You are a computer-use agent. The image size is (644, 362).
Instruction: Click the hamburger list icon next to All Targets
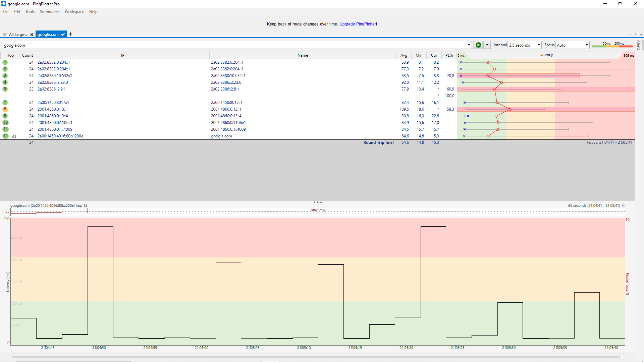[x=5, y=35]
